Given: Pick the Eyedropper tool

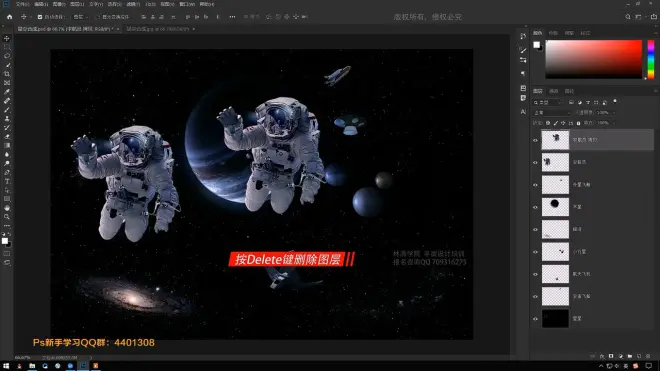Looking at the screenshot, I should coord(7,92).
